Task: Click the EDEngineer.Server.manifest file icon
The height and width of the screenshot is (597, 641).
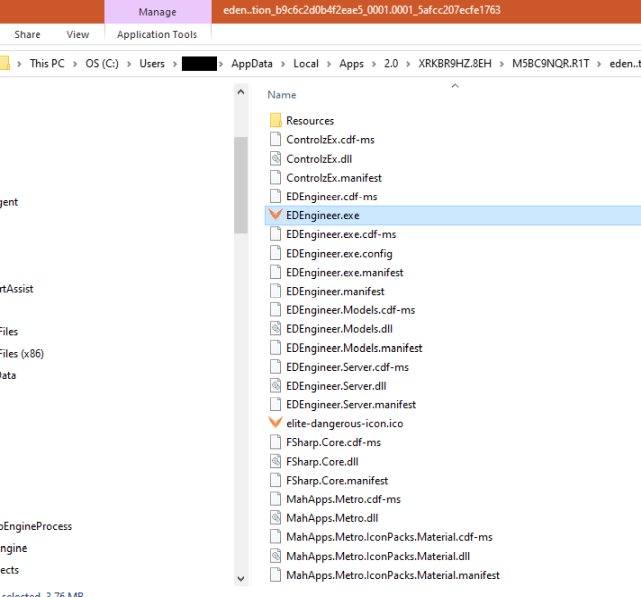Action: pyautogui.click(x=276, y=404)
